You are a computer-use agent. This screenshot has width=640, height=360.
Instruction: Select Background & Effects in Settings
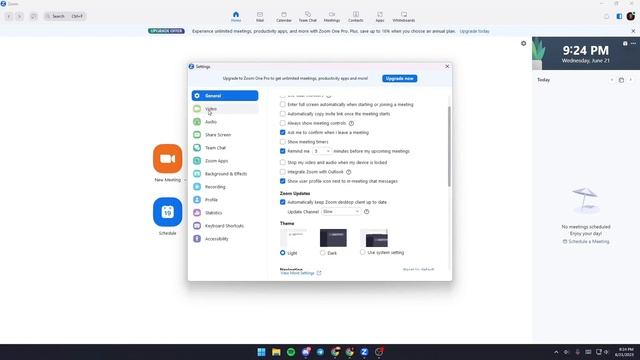click(225, 174)
